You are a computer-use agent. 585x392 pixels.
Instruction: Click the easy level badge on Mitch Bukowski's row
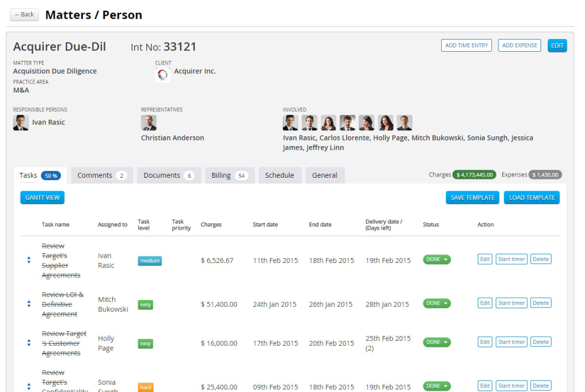[145, 303]
